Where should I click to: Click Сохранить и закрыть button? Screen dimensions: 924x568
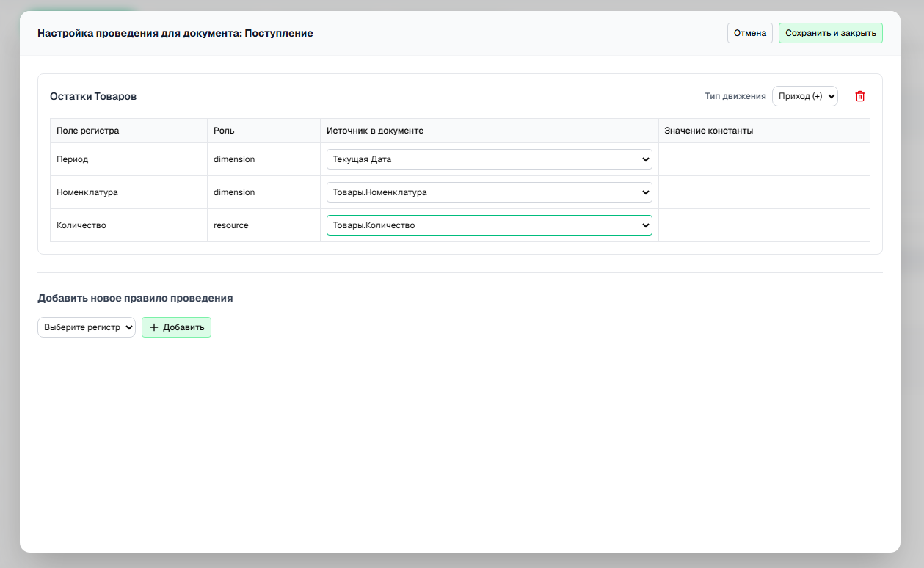click(x=830, y=33)
